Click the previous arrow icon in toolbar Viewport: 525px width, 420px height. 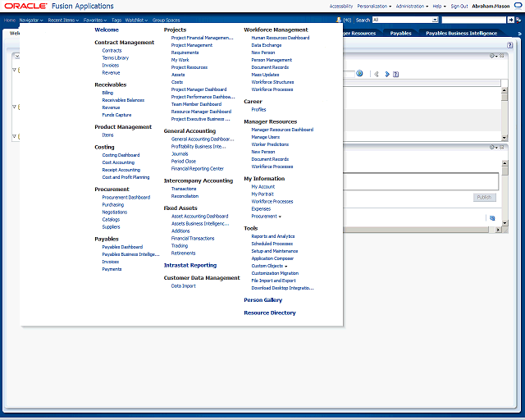(x=377, y=74)
